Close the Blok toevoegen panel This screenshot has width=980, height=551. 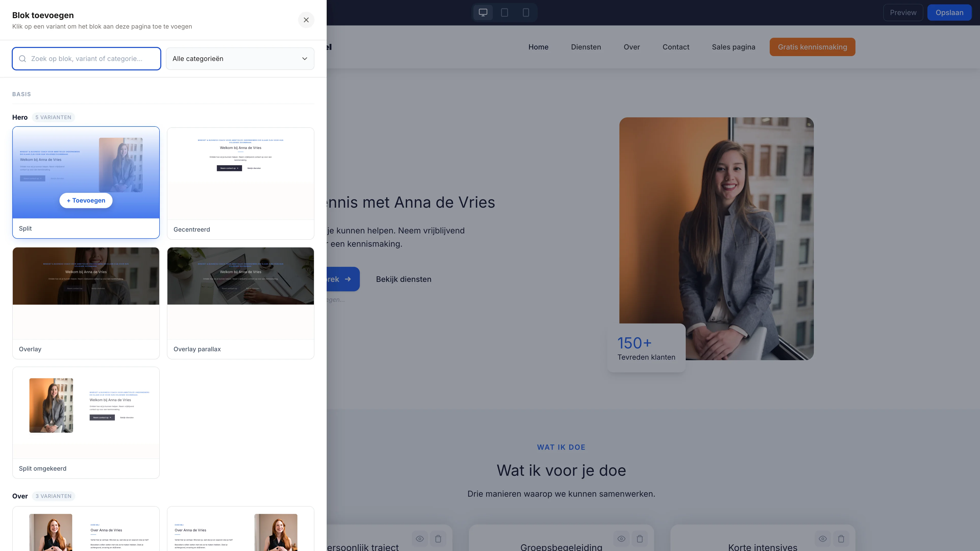[x=306, y=20]
